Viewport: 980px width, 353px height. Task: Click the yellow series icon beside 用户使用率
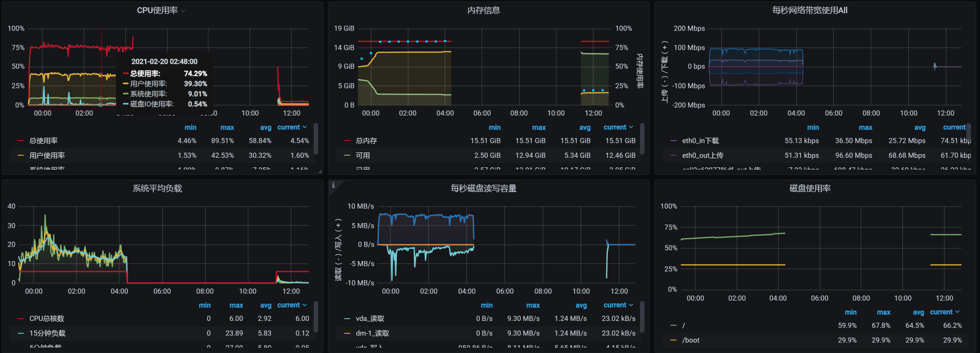pos(21,155)
